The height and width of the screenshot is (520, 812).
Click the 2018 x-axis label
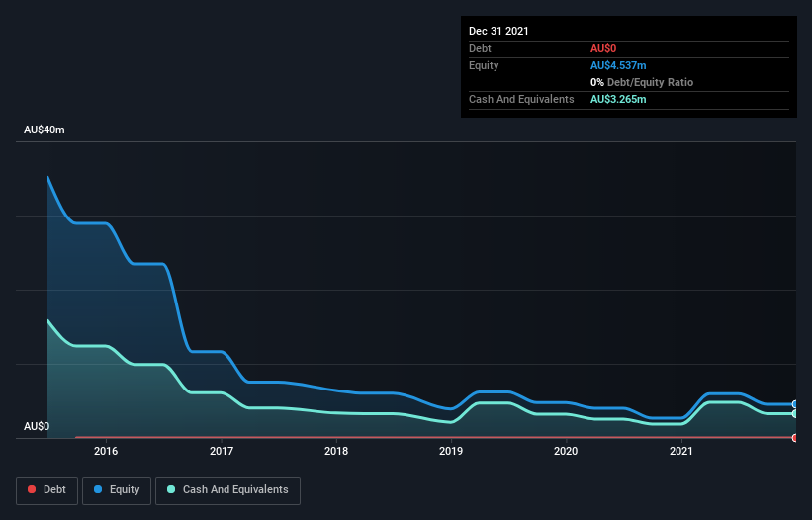click(336, 451)
